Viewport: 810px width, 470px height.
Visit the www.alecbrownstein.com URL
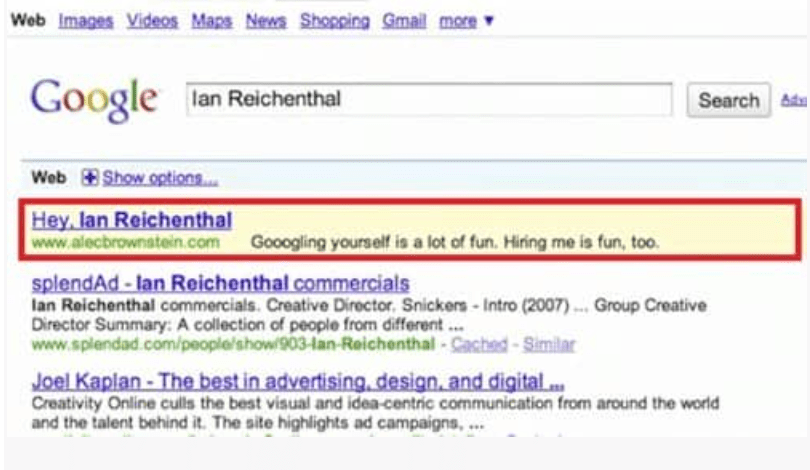(126, 242)
